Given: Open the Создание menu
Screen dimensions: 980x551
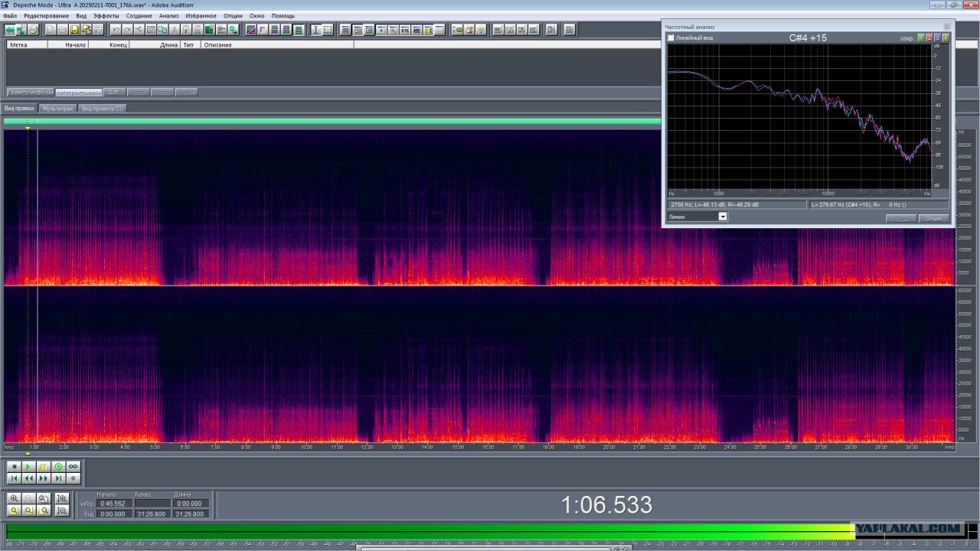Looking at the screenshot, I should 139,16.
